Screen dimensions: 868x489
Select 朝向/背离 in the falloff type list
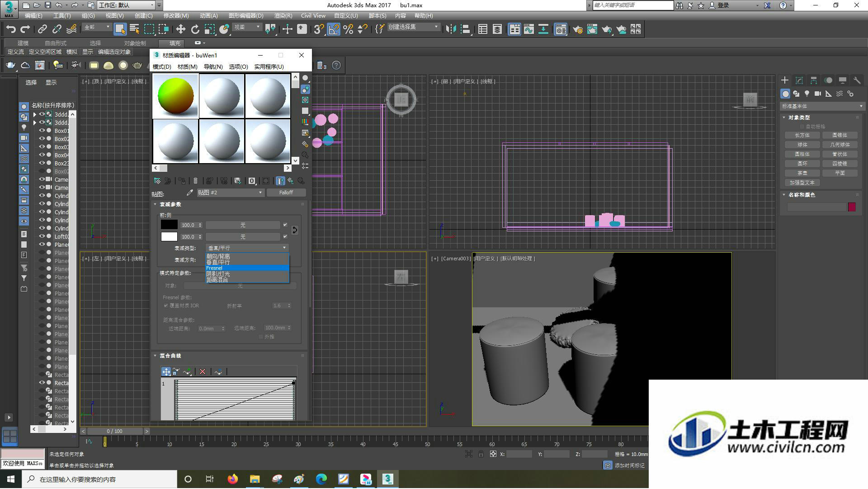[x=247, y=256]
